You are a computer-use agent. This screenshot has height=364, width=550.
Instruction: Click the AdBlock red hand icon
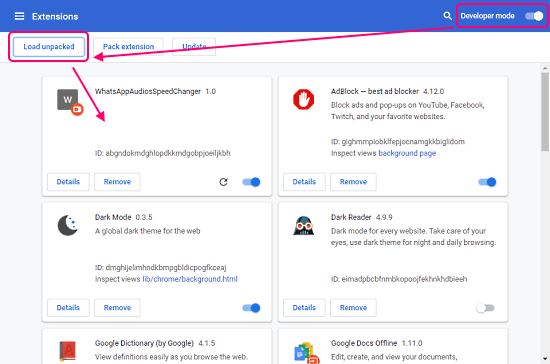pyautogui.click(x=303, y=100)
